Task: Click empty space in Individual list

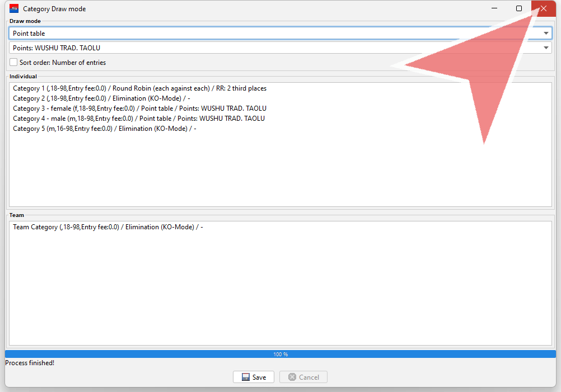Action: point(280,173)
